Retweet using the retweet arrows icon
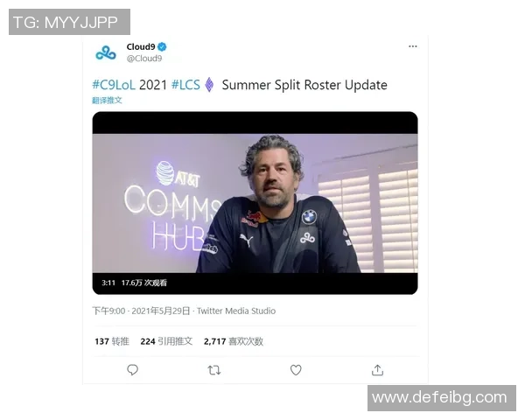The image size is (525, 420). 214,370
